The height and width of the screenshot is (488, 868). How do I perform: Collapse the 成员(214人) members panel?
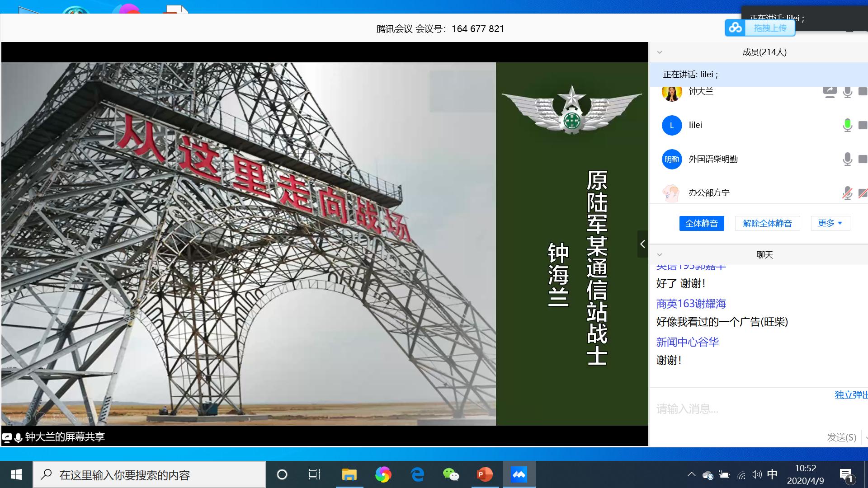point(660,52)
